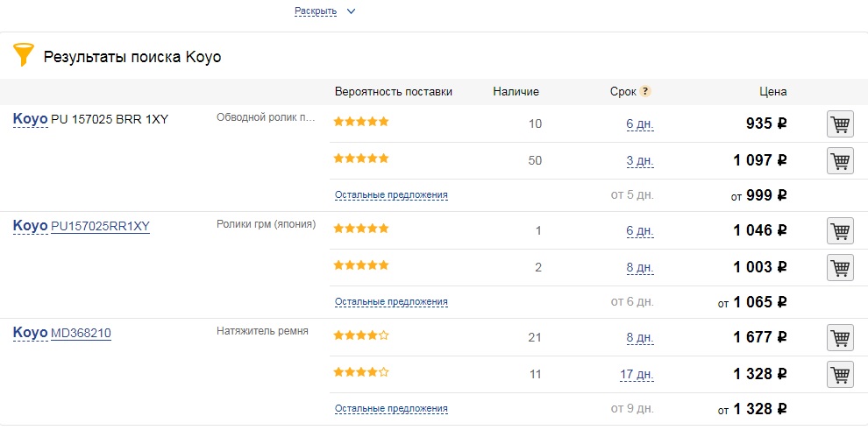The image size is (868, 430).
Task: Open the MD368210 part number link
Action: tap(81, 333)
